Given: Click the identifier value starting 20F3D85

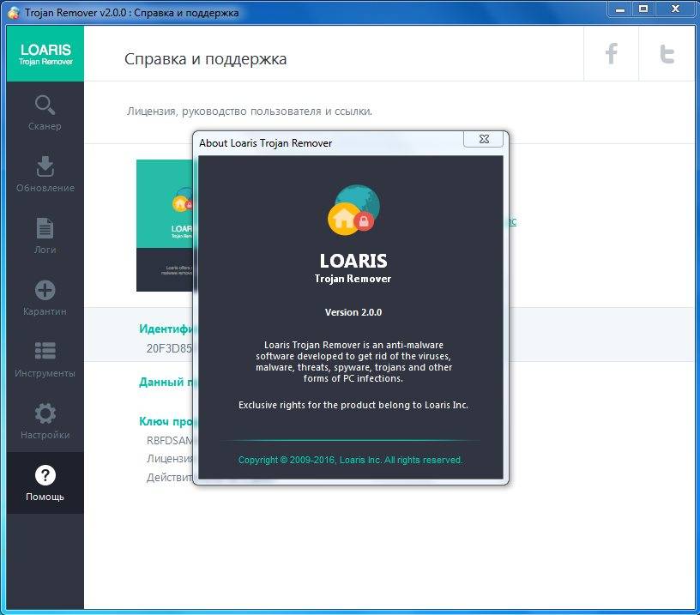Looking at the screenshot, I should (170, 348).
